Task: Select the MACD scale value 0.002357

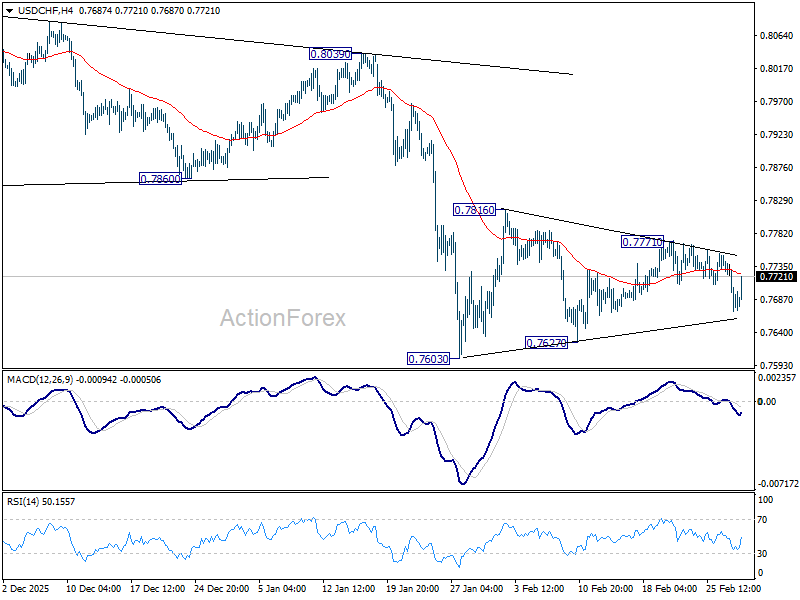Action: [777, 378]
